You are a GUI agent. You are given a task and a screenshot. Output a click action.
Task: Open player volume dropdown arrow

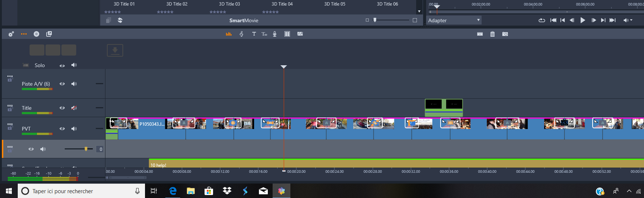coord(631,20)
